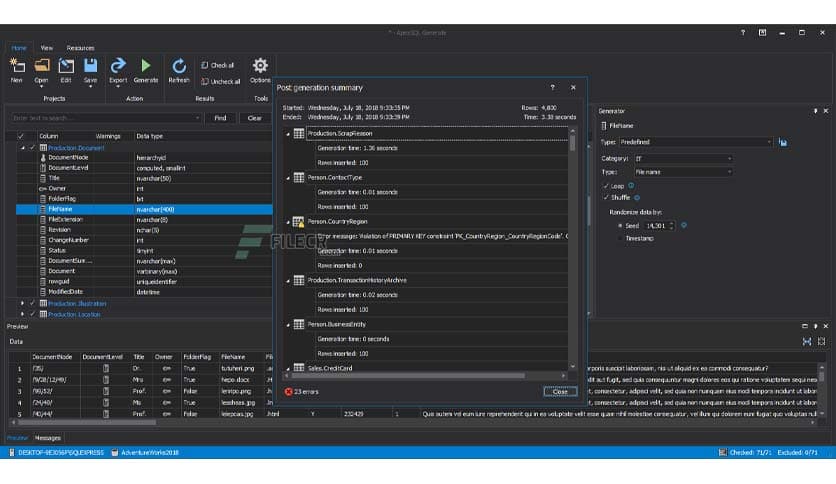This screenshot has width=836, height=484.
Task: Click the Refresh results icon
Action: click(179, 67)
